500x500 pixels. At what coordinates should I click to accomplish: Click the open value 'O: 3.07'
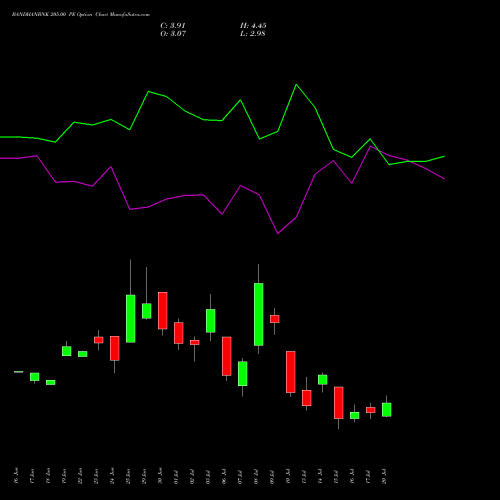coord(173,34)
